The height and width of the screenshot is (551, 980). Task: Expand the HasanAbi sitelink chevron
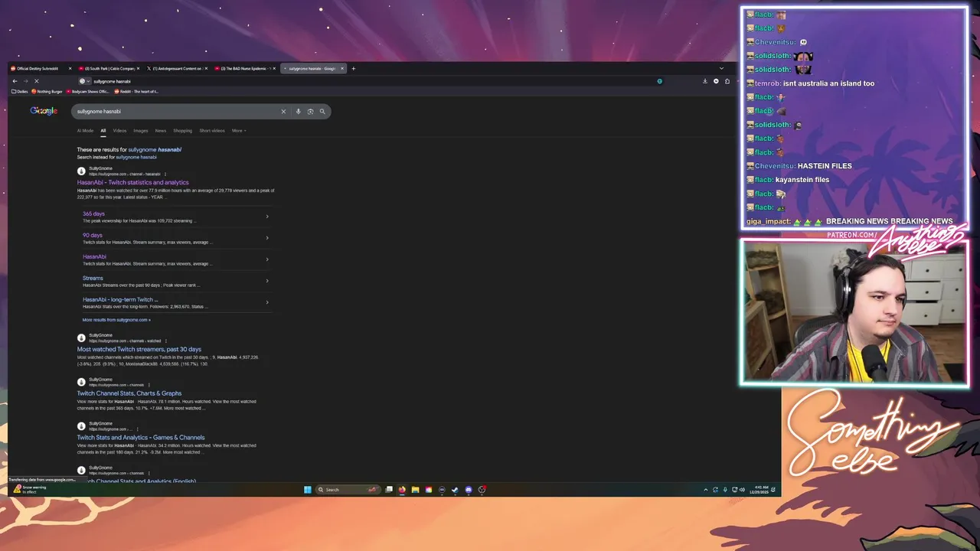tap(267, 259)
